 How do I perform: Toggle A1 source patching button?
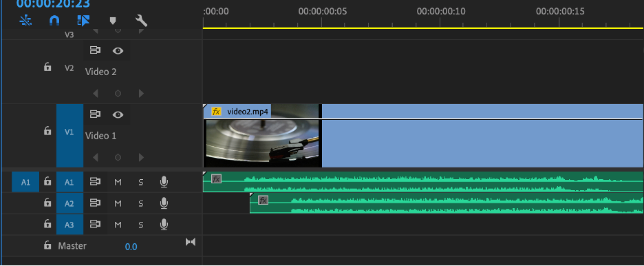pos(25,182)
